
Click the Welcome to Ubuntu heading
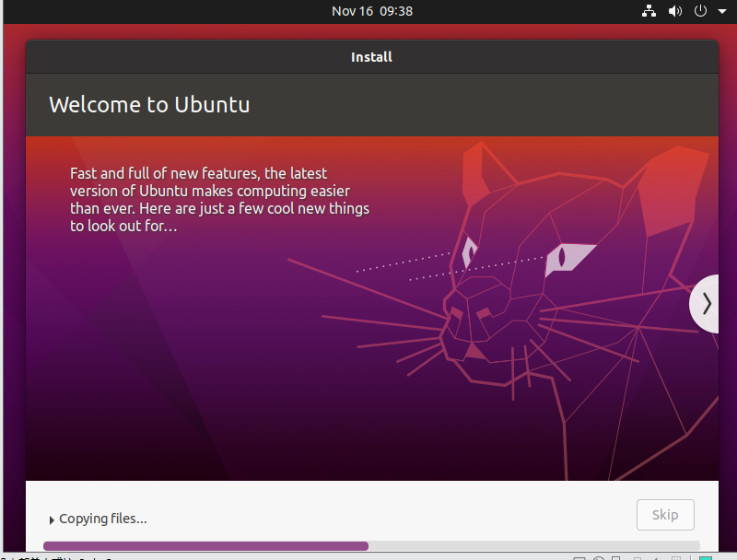click(149, 104)
